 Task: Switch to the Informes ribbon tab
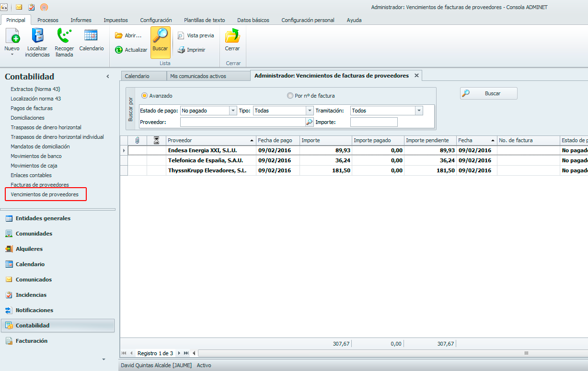pos(81,20)
